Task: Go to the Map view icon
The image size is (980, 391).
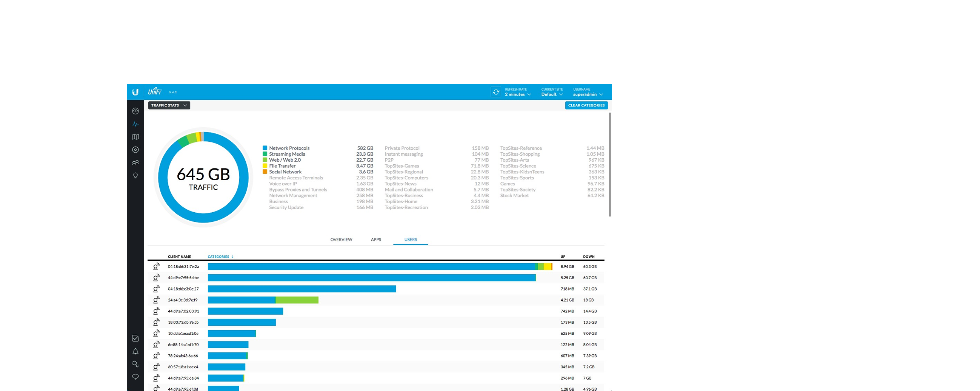Action: click(135, 137)
